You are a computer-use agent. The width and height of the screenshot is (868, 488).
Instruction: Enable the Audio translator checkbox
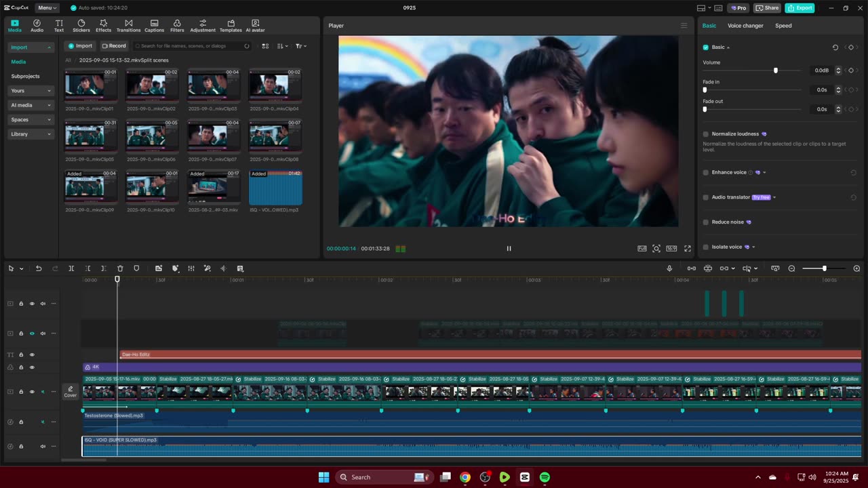[705, 197]
